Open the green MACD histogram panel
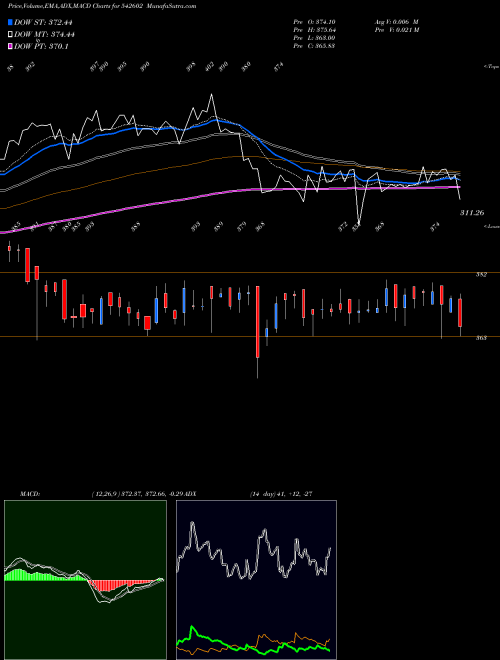The height and width of the screenshot is (660, 500). 85,580
